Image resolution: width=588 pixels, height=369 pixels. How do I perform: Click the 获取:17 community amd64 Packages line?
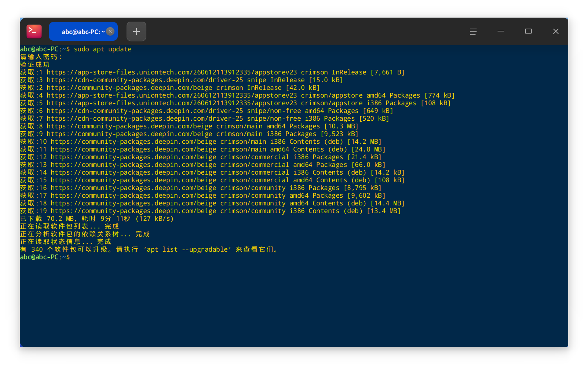tap(203, 196)
